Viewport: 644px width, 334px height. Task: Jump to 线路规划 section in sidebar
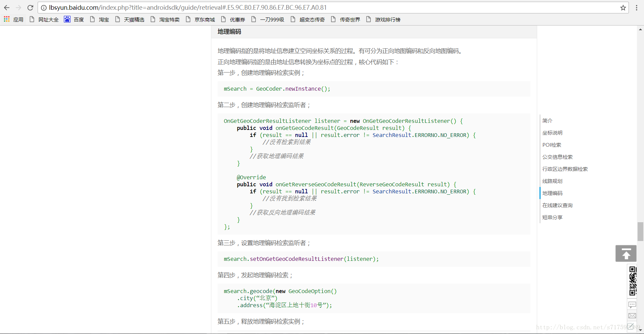pyautogui.click(x=552, y=181)
